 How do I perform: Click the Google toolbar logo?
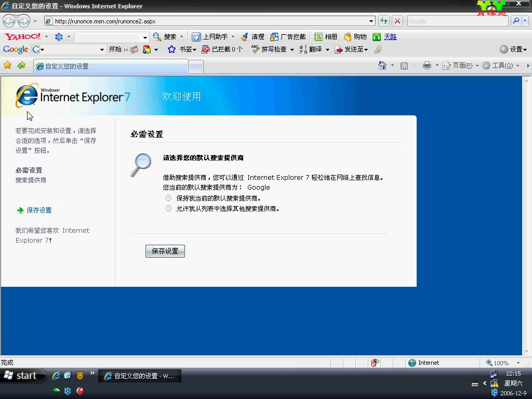pyautogui.click(x=15, y=49)
